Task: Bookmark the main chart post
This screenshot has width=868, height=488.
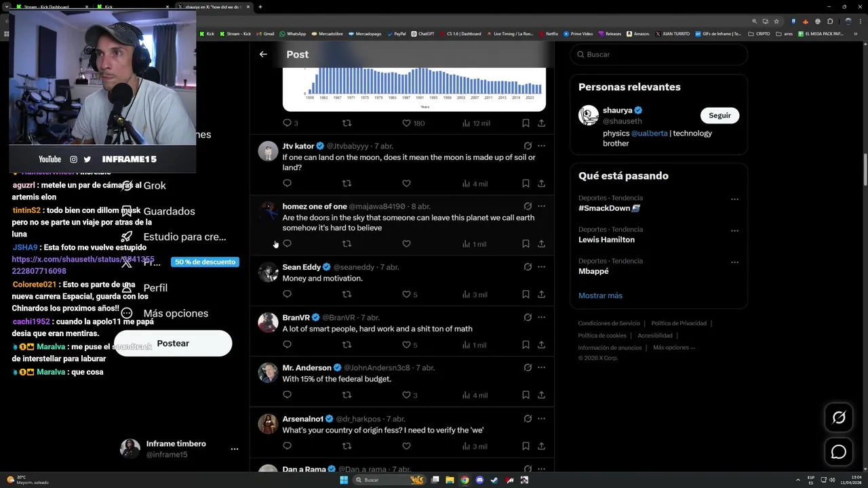Action: (526, 123)
